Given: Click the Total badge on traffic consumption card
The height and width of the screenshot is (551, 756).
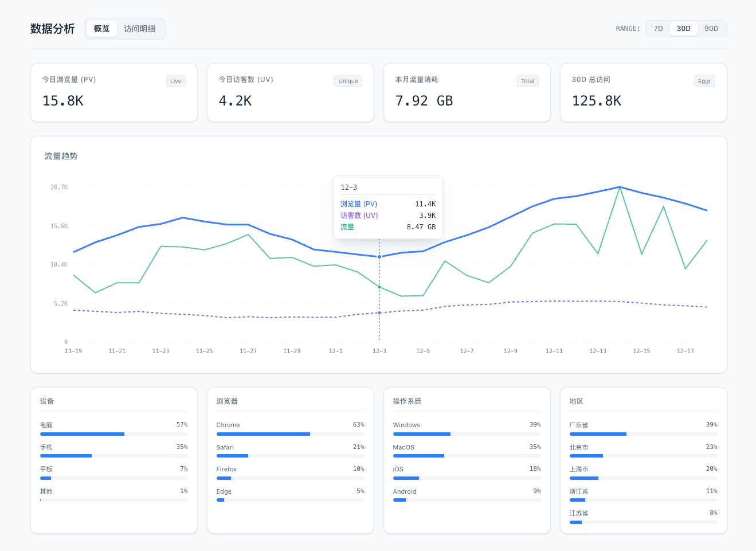Looking at the screenshot, I should (527, 81).
